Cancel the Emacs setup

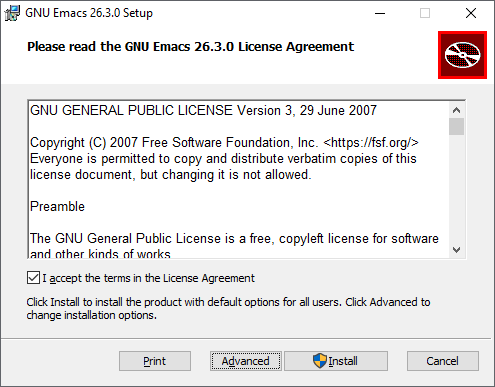pyautogui.click(x=443, y=361)
